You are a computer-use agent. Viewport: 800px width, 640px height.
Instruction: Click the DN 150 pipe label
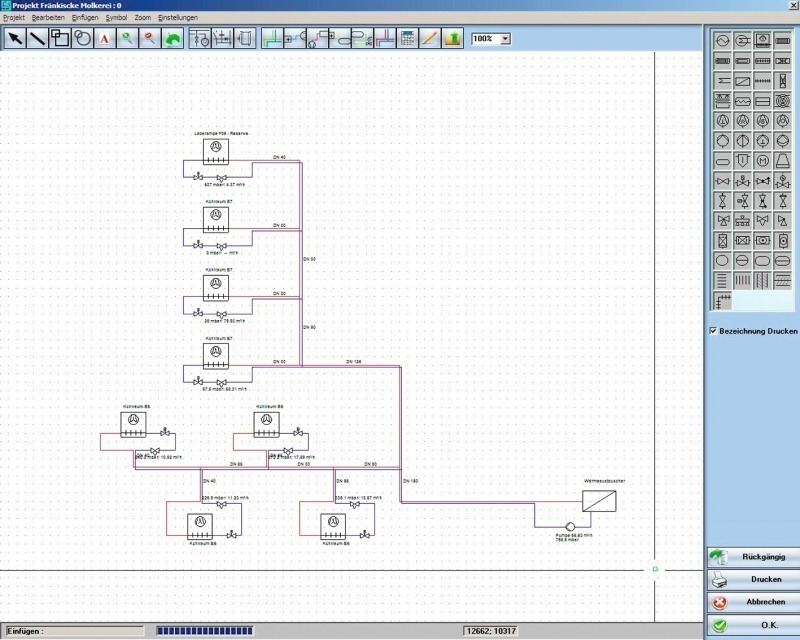point(411,481)
